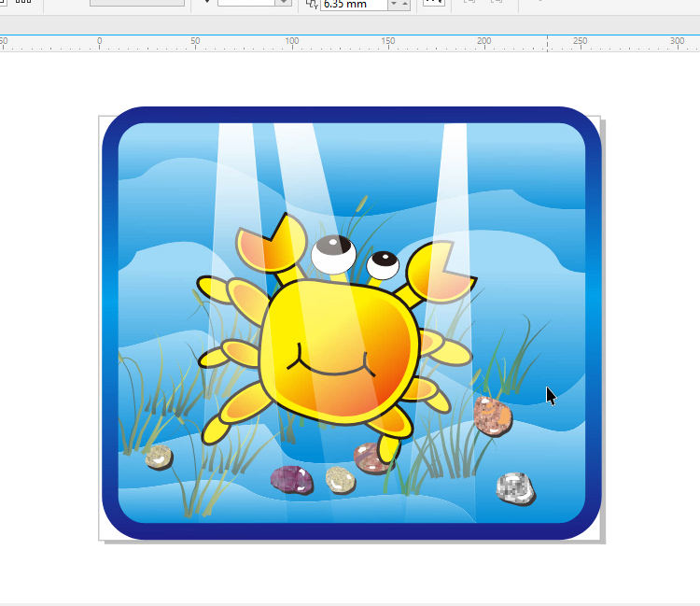
Task: Click the 100 mark on the horizontal ruler
Action: [x=292, y=42]
